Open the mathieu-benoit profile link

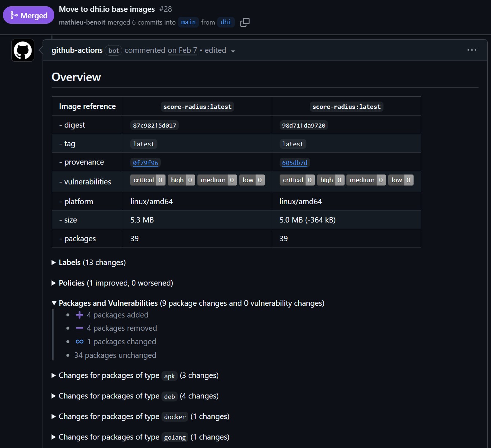82,22
